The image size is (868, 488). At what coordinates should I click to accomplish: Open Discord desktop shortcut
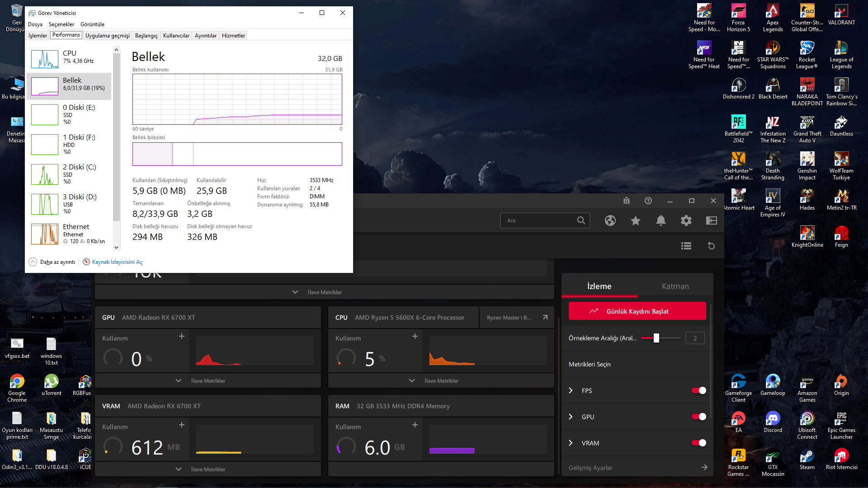coord(773,422)
